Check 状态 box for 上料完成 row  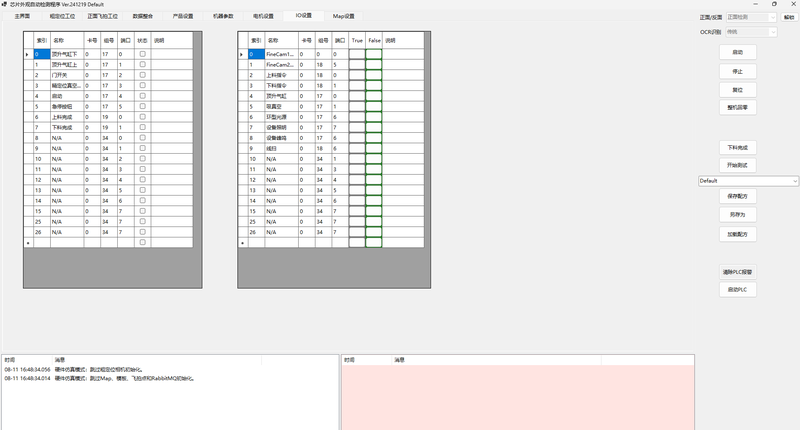[x=142, y=117]
